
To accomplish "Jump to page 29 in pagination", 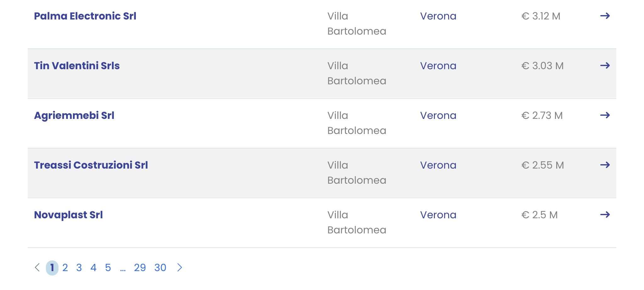I will click(140, 268).
